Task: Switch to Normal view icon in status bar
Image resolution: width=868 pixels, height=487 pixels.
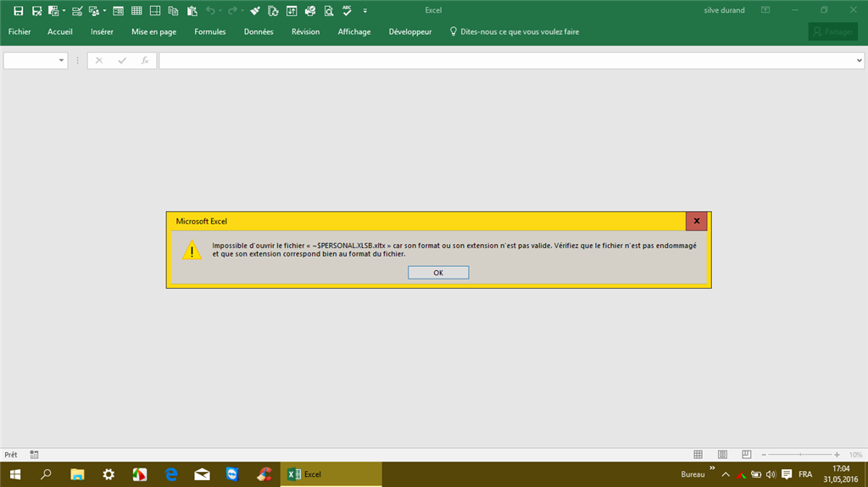Action: coord(698,454)
